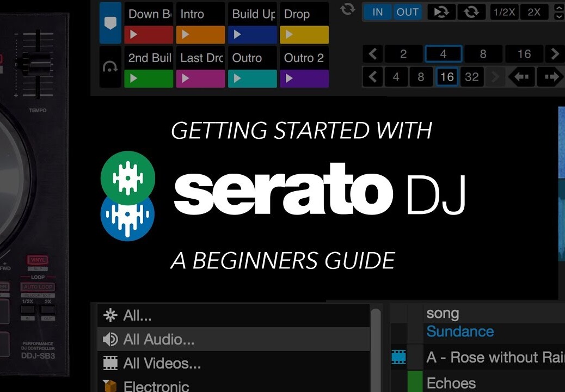The image size is (565, 392).
Task: Open the Electronic crate
Action: click(x=234, y=384)
